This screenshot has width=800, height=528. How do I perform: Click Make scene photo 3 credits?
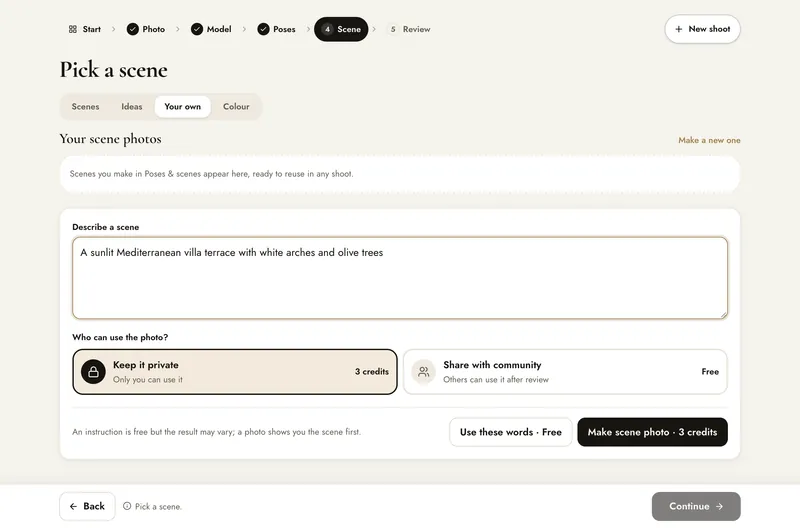[653, 432]
